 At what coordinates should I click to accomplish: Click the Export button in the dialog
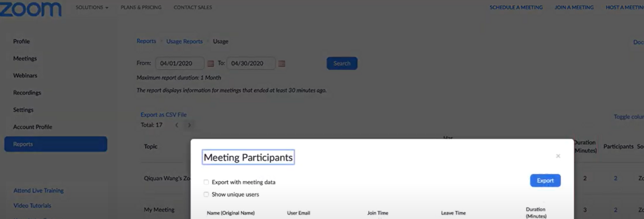pyautogui.click(x=545, y=180)
